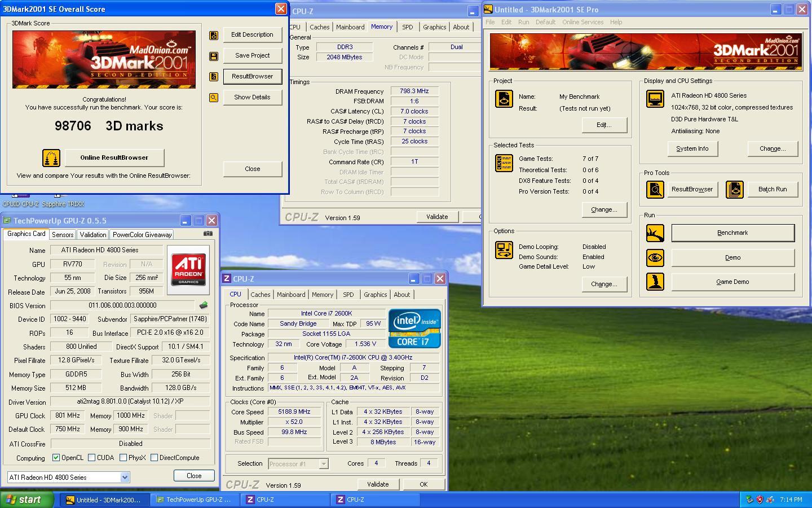The image size is (812, 508).
Task: Click the BIOS save chip icon in GPU-Z
Action: [x=204, y=305]
